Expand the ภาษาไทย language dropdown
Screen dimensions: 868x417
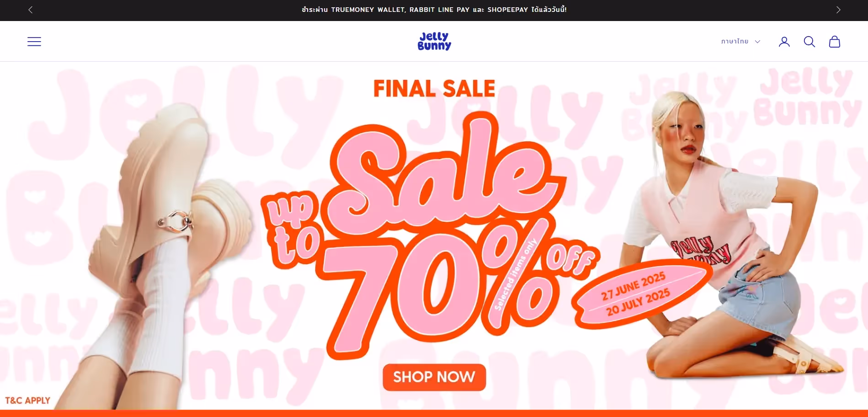coord(740,42)
